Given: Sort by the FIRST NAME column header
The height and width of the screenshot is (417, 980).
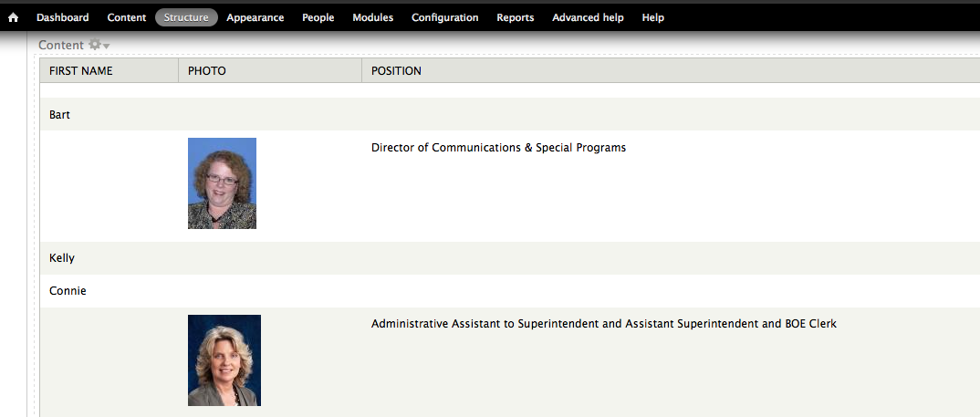Looking at the screenshot, I should [80, 70].
